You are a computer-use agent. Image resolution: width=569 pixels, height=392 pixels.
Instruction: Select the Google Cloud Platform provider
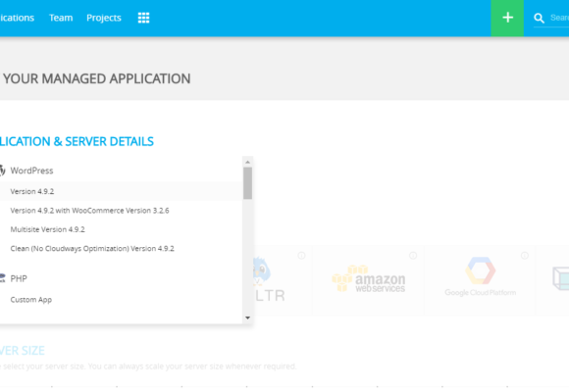(x=480, y=280)
